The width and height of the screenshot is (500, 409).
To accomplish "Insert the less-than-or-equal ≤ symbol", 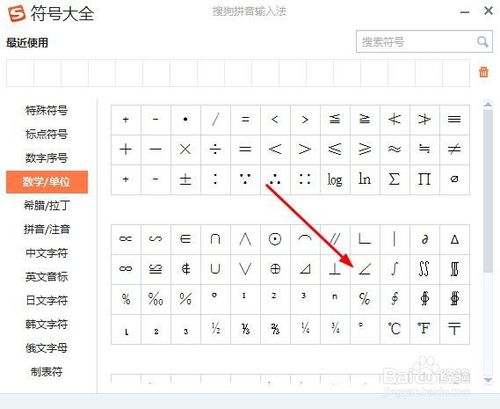I will (335, 149).
